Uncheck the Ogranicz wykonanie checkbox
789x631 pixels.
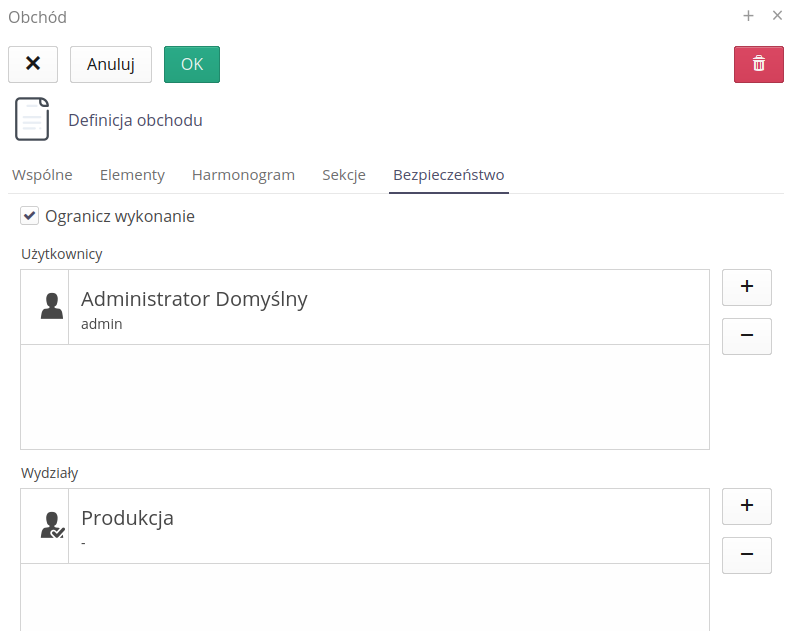pos(30,216)
